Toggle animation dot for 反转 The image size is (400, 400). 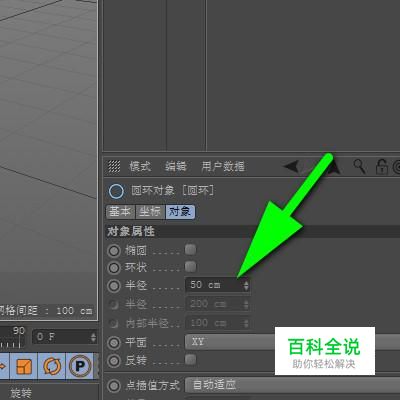pos(114,361)
